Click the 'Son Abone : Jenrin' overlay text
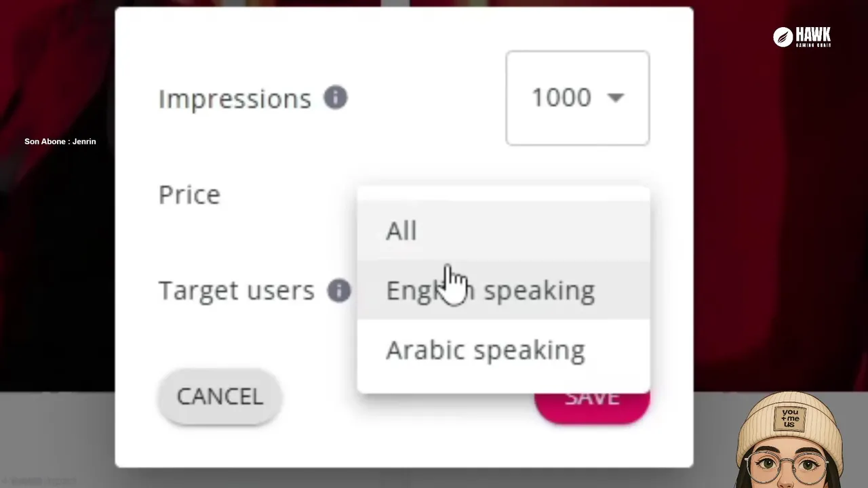 tap(60, 142)
